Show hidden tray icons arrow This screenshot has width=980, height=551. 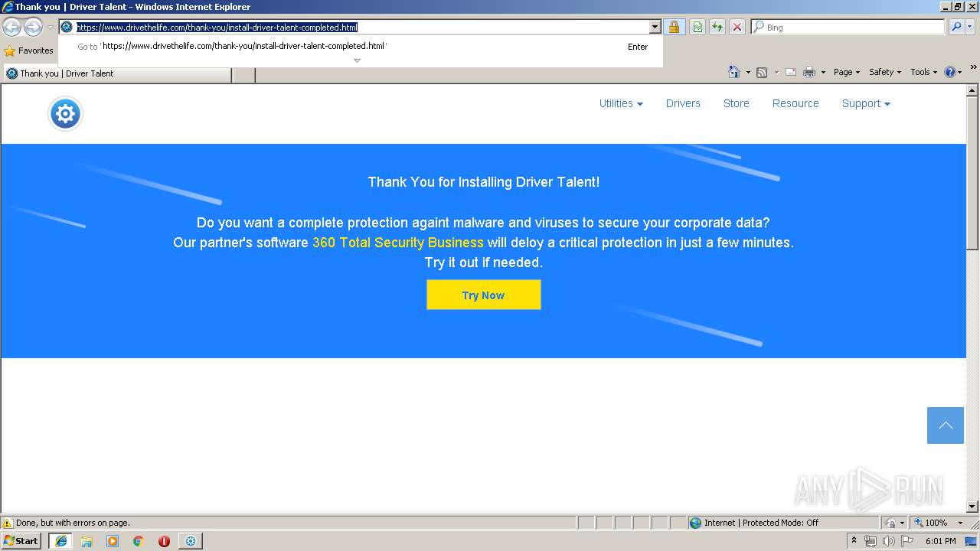point(854,541)
